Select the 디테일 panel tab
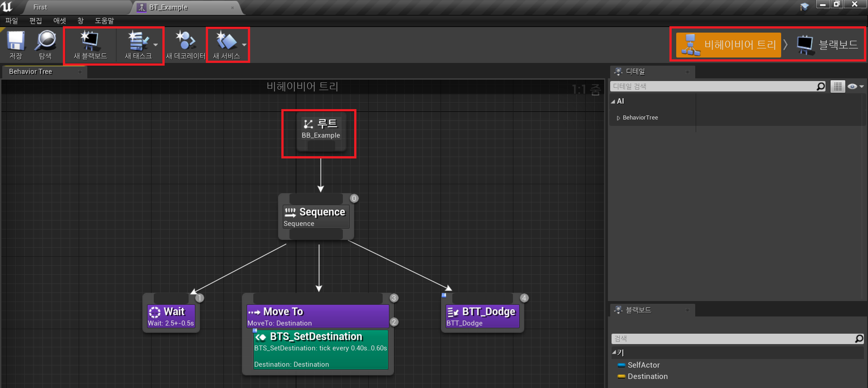Image resolution: width=868 pixels, height=388 pixels. click(x=651, y=72)
